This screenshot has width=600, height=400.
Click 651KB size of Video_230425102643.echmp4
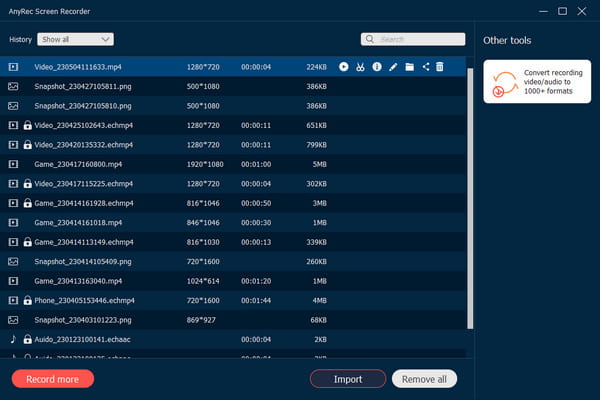(x=316, y=125)
